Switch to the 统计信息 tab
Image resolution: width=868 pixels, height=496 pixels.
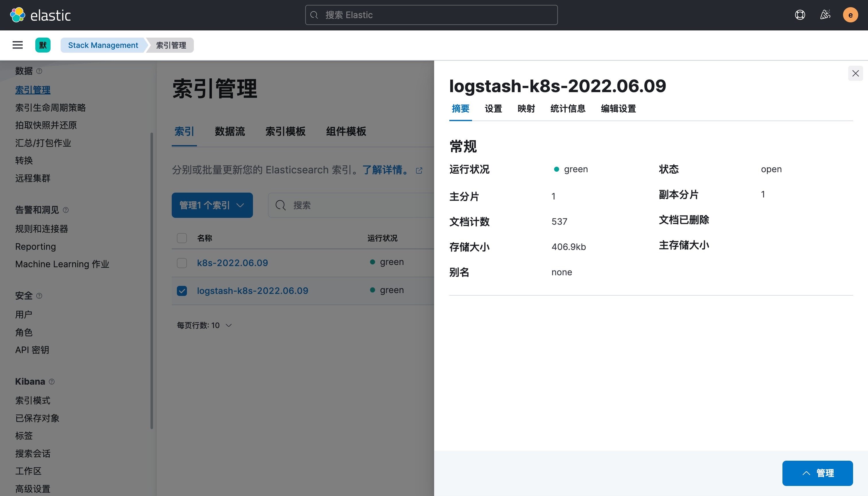pyautogui.click(x=568, y=109)
